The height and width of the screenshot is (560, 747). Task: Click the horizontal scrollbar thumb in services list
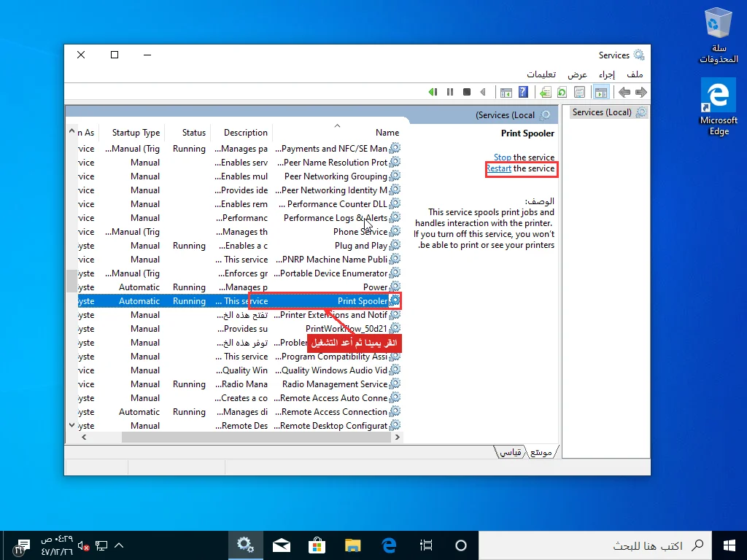click(256, 437)
